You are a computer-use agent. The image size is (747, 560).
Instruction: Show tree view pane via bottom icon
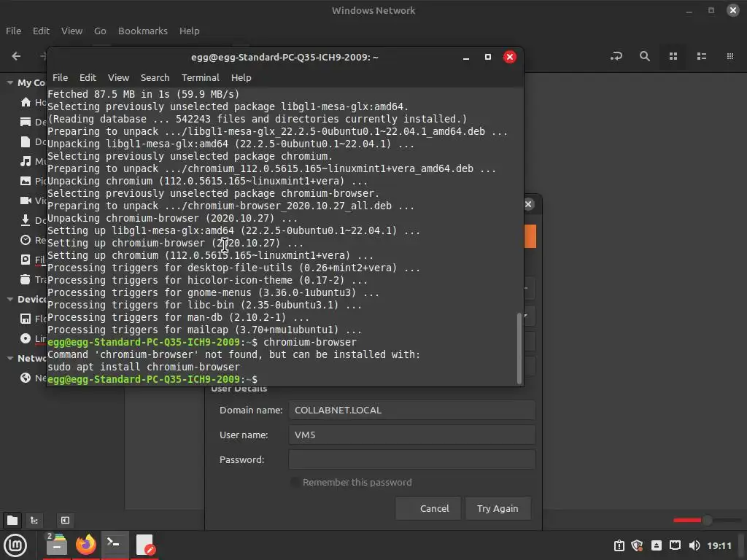(x=34, y=520)
